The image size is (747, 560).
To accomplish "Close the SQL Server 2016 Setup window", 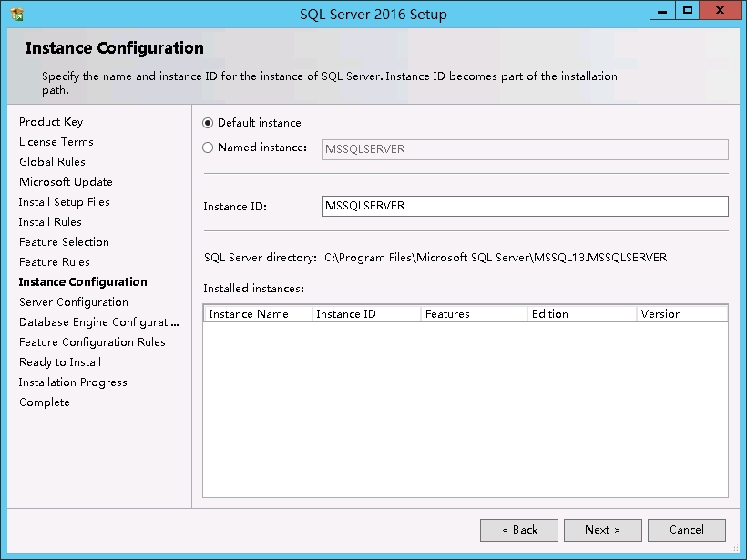I will 720,11.
